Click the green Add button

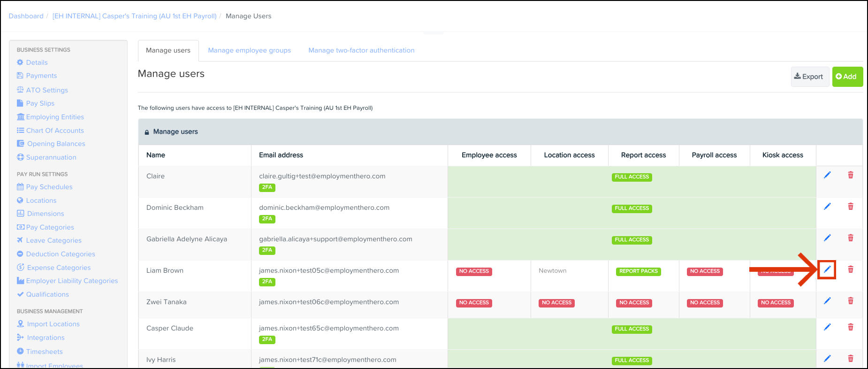click(847, 77)
